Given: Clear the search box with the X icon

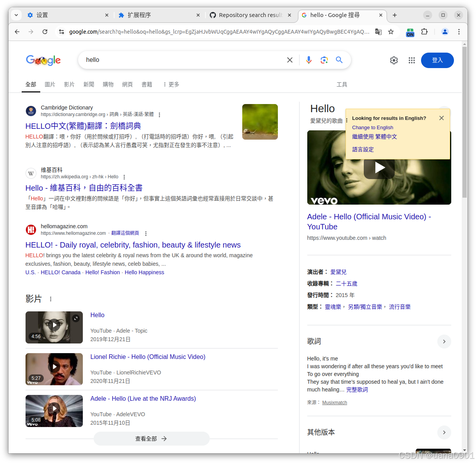Looking at the screenshot, I should click(x=290, y=60).
